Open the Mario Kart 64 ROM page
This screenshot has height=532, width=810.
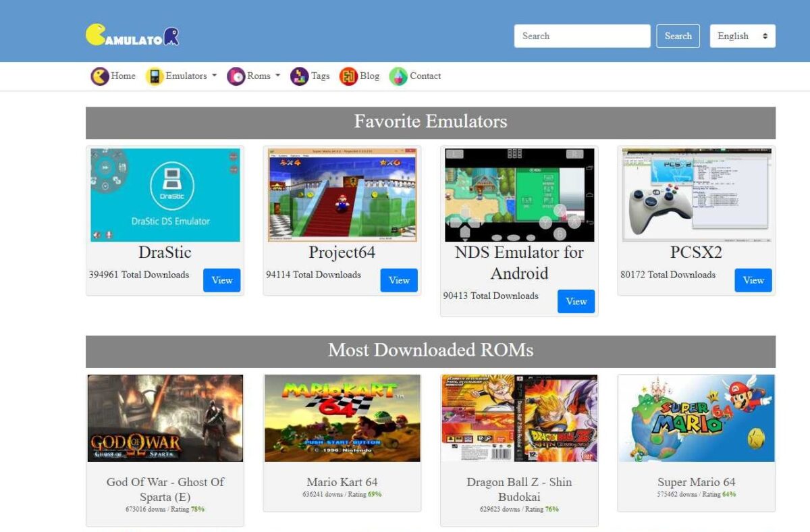[342, 482]
